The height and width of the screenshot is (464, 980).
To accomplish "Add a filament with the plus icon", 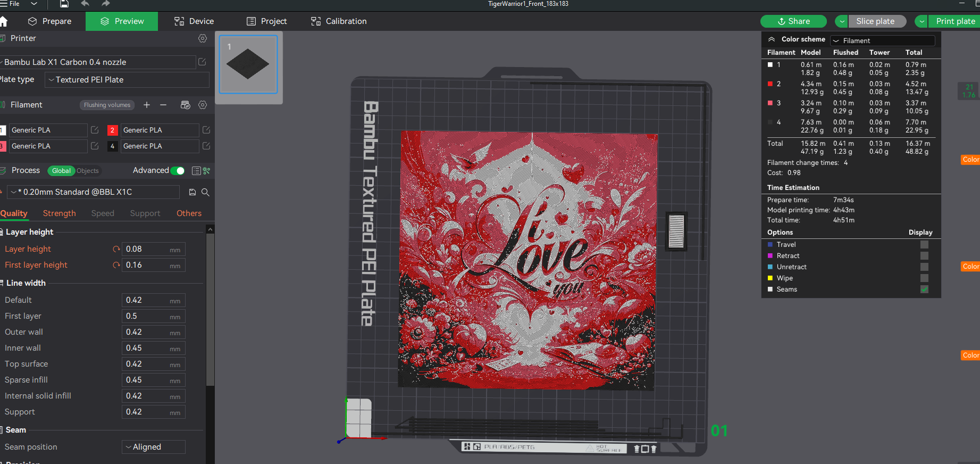I will coord(147,105).
